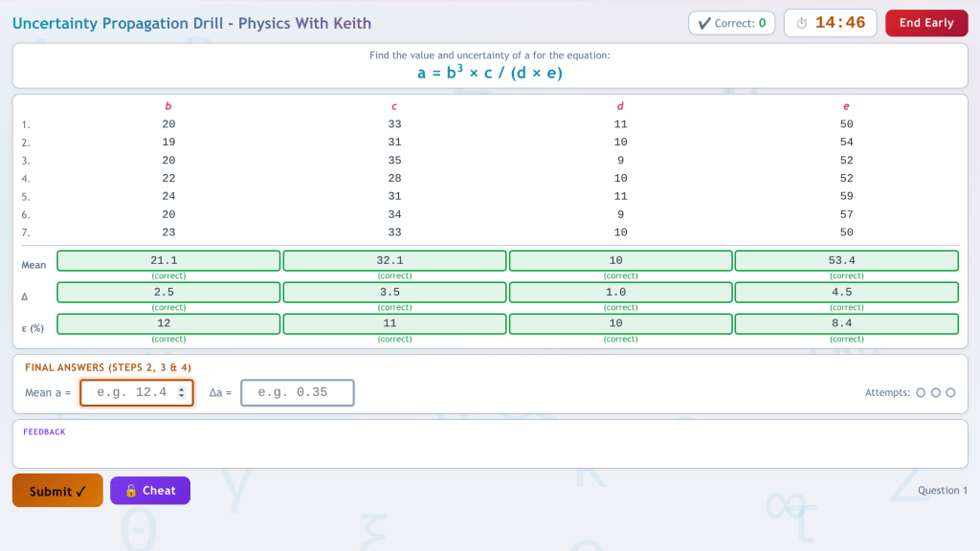Click the Δ b field showing 2.5
The height and width of the screenshot is (551, 980).
point(168,292)
